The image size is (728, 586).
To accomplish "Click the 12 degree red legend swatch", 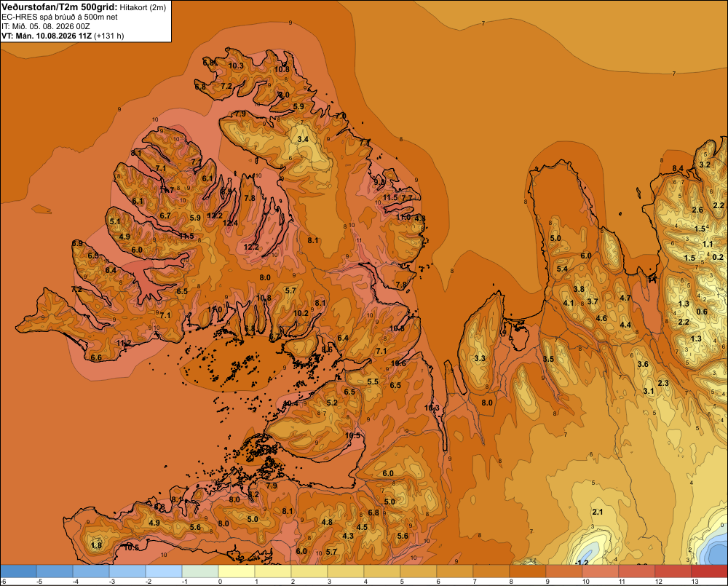I will (673, 571).
